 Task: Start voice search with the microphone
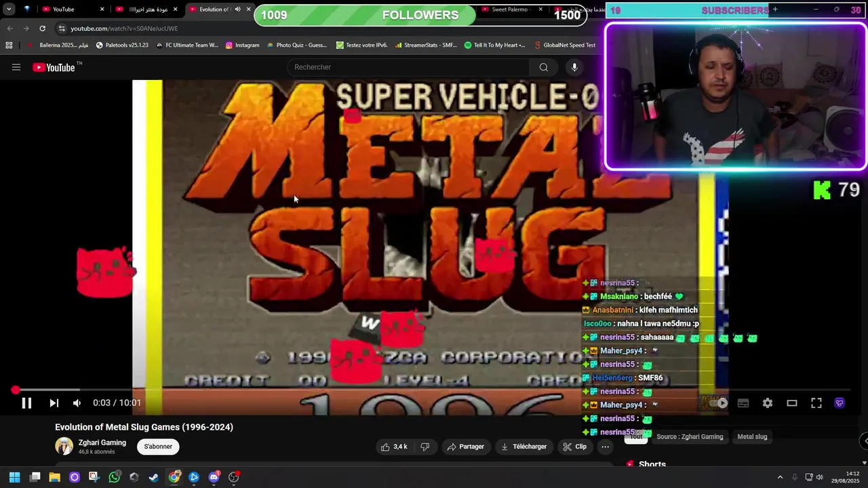coord(574,67)
